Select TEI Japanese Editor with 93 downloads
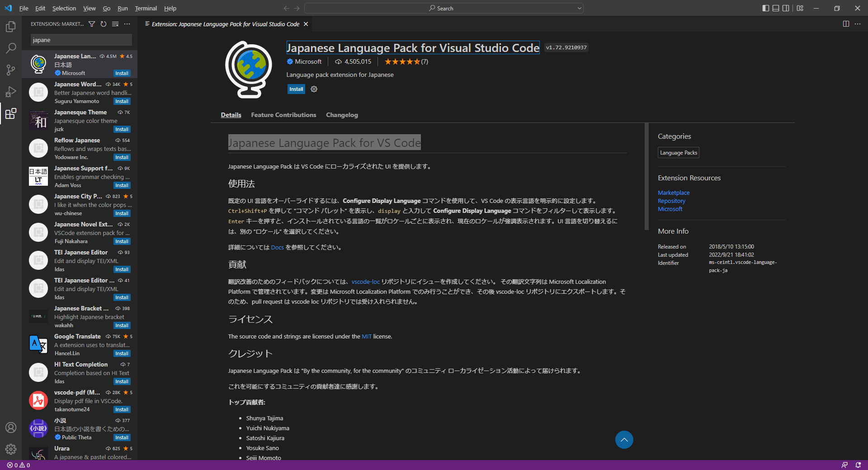Screen dimensions: 868x470 (x=80, y=261)
